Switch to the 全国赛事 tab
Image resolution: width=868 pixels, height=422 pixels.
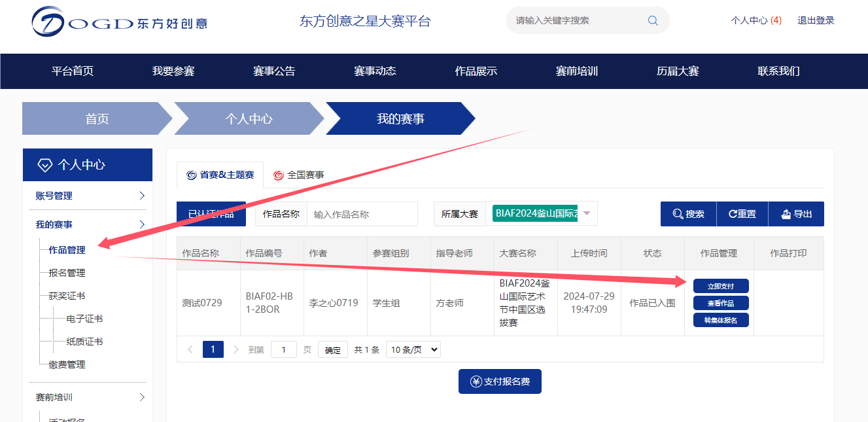[299, 175]
